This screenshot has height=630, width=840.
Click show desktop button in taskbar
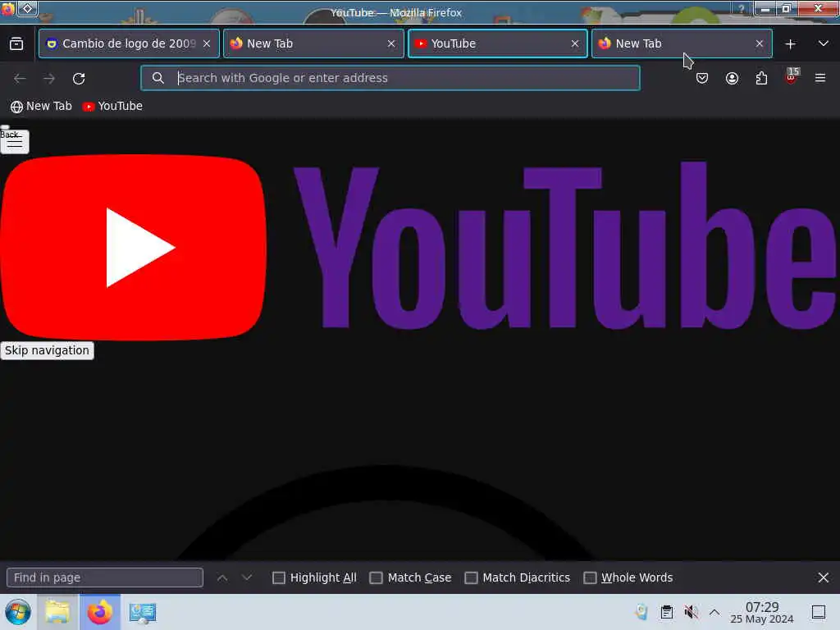(x=819, y=612)
